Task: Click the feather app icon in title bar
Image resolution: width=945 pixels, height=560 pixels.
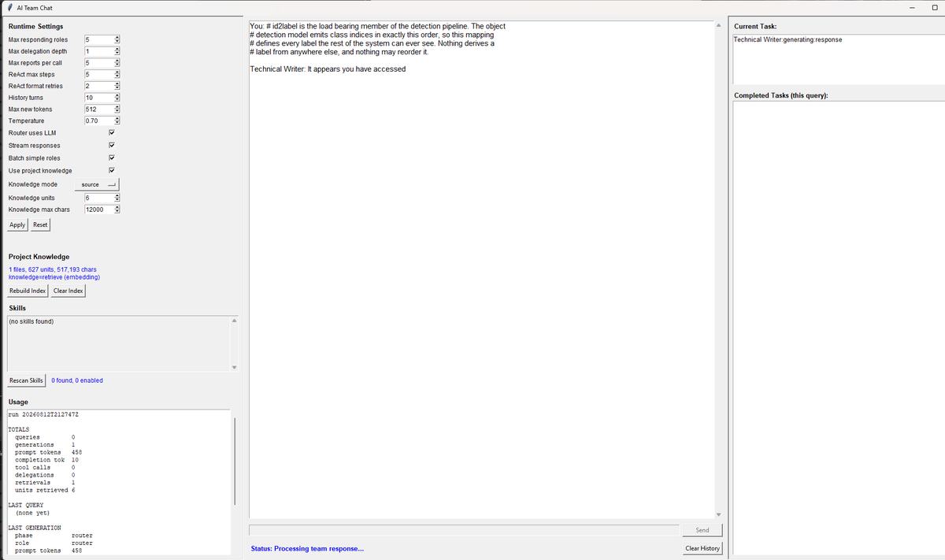Action: point(9,7)
